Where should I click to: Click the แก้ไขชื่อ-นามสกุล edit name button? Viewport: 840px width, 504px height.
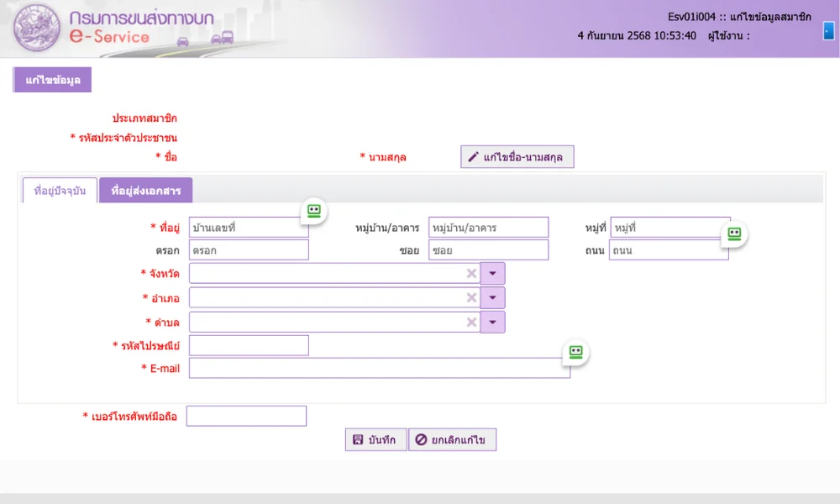517,157
